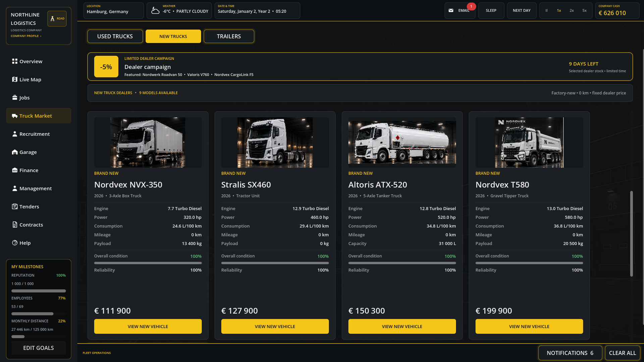The height and width of the screenshot is (362, 644).
Task: View new vehicle Altoris ATX-520
Action: coord(402,326)
